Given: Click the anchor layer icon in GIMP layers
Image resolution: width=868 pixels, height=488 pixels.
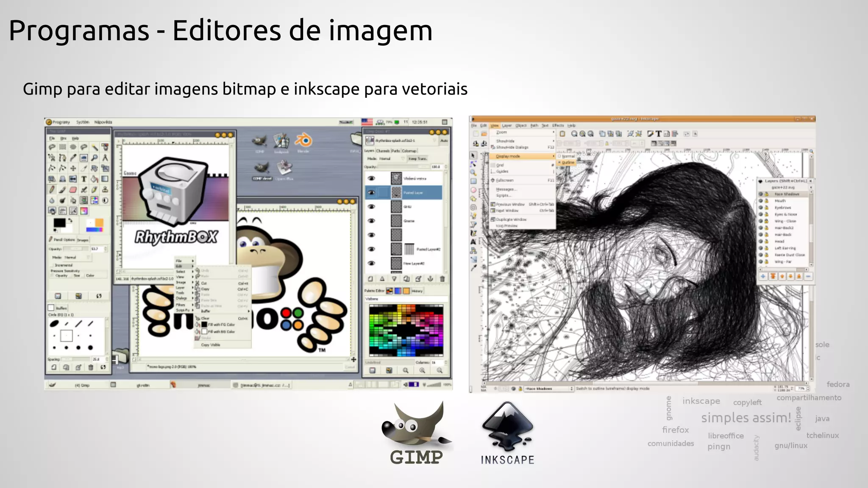Looking at the screenshot, I should pyautogui.click(x=430, y=279).
